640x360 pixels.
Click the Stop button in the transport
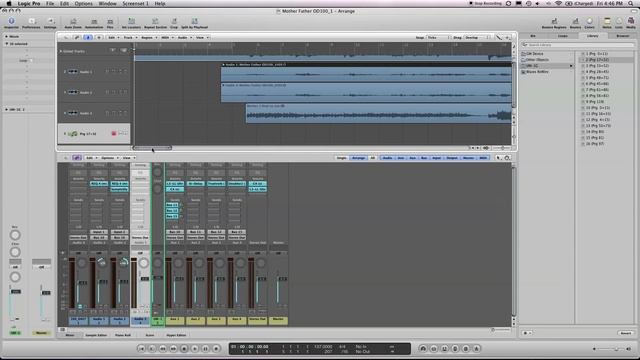pyautogui.click(x=184, y=349)
